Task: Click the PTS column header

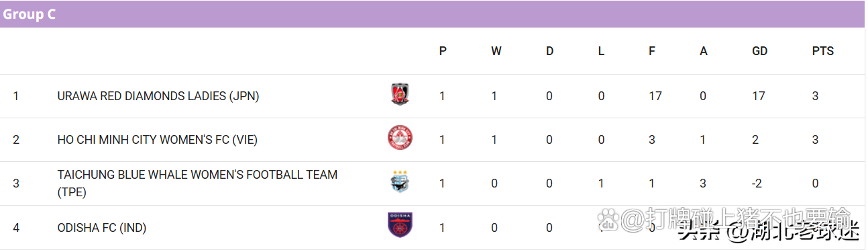Action: point(822,51)
